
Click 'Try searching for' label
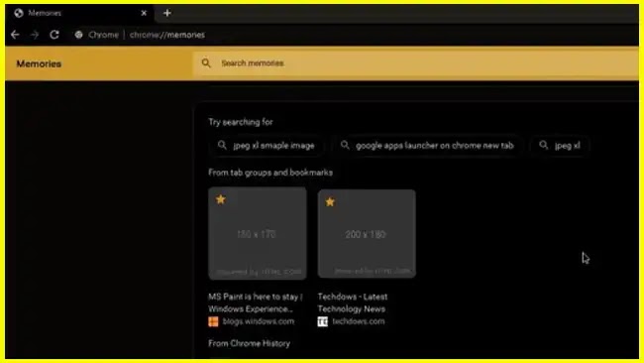[x=241, y=122]
